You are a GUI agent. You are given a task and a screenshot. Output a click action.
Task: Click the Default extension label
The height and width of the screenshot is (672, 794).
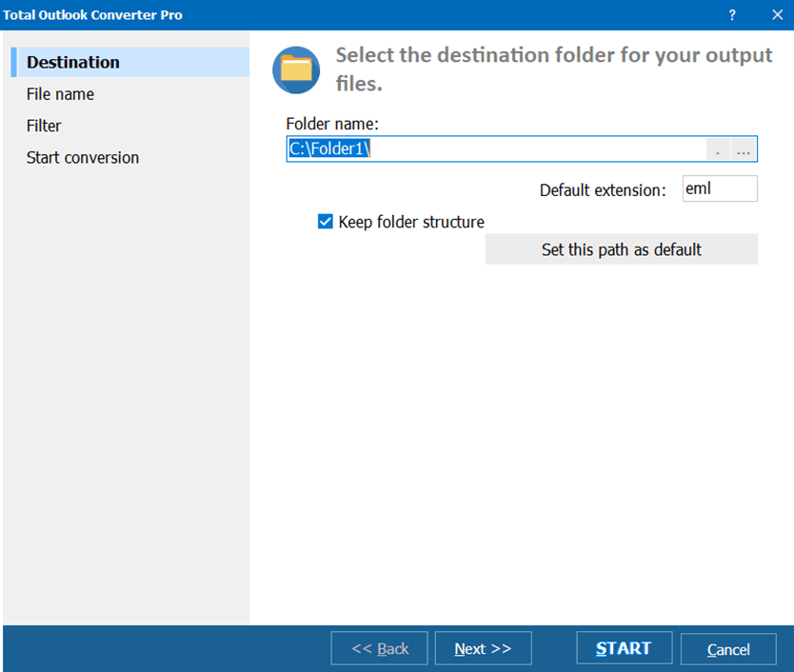click(603, 190)
